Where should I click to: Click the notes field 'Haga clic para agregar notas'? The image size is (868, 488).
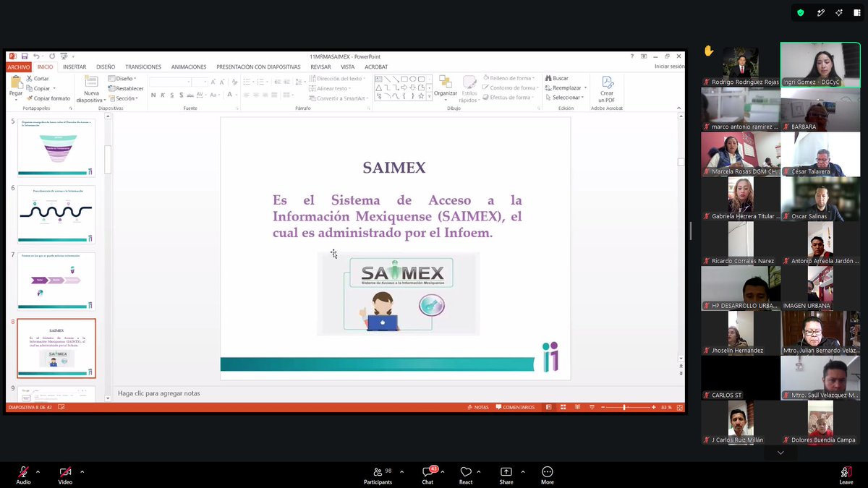[159, 393]
